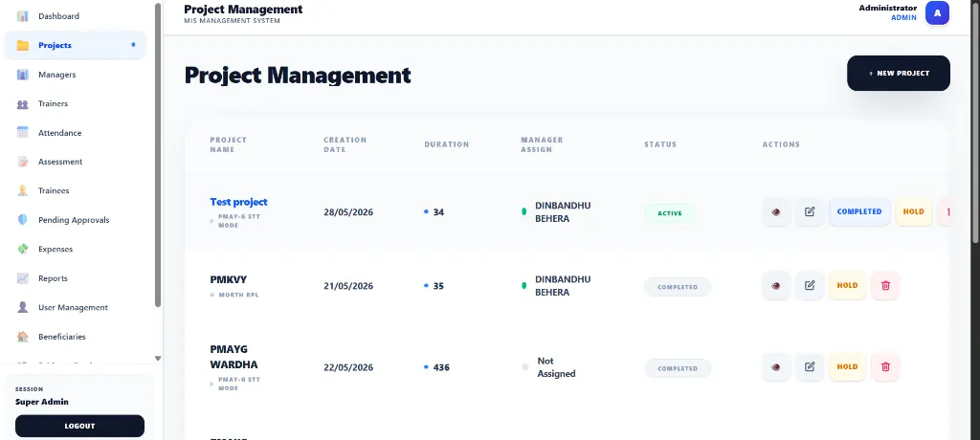Click the ACTIVE status badge

click(669, 213)
